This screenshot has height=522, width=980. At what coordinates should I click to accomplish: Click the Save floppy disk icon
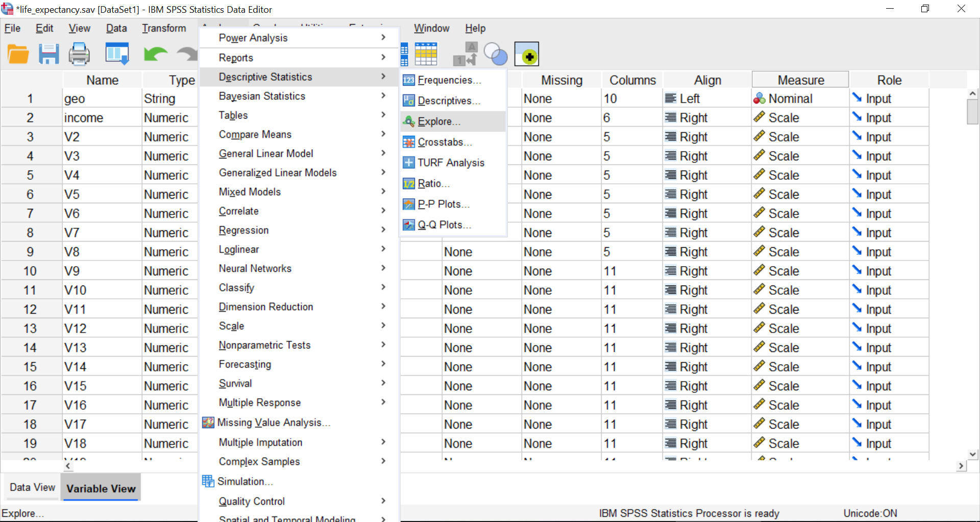[x=49, y=54]
